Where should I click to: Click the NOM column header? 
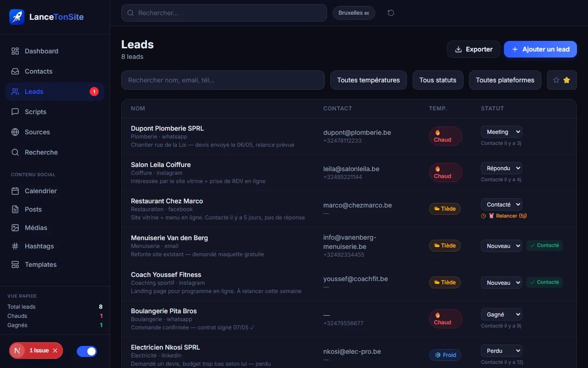coord(138,109)
